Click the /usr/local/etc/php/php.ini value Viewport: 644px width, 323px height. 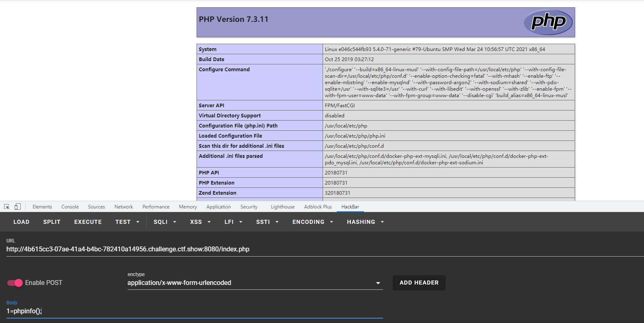click(355, 136)
